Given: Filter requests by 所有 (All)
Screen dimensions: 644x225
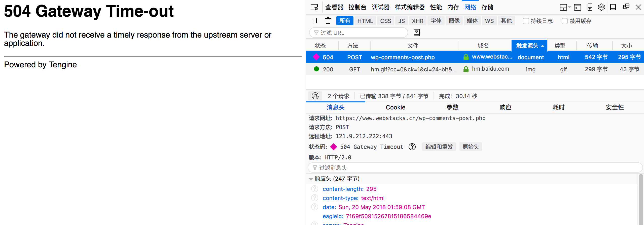Looking at the screenshot, I should point(345,21).
